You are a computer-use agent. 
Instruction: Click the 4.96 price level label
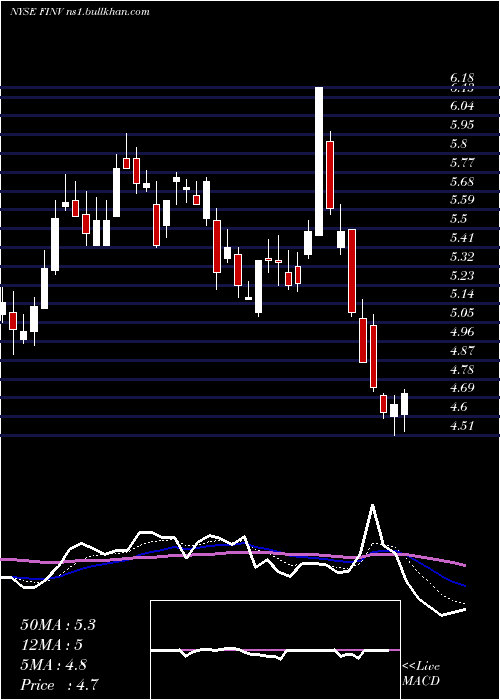[462, 332]
